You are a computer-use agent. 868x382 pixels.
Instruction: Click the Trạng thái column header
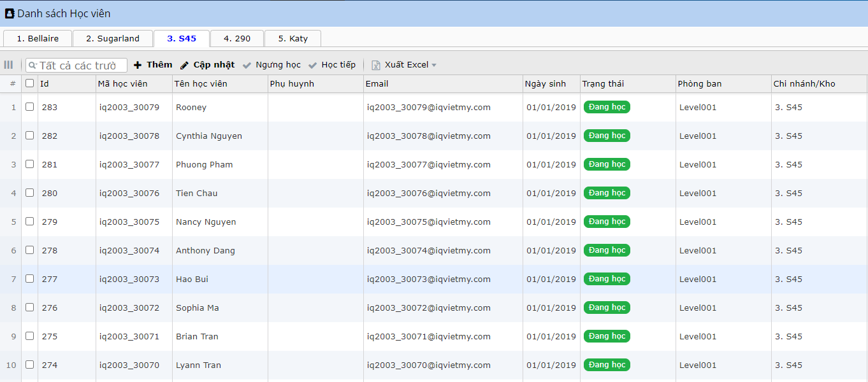(603, 84)
